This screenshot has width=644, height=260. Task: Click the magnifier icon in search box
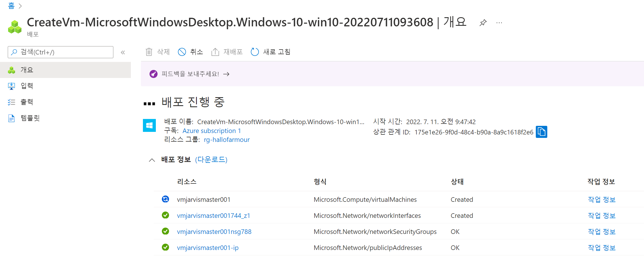tap(14, 52)
